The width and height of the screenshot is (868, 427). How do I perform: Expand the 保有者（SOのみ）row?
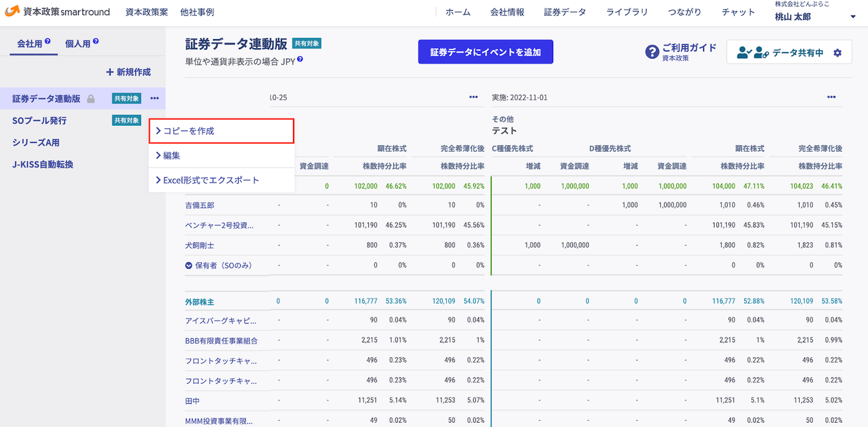pyautogui.click(x=189, y=265)
